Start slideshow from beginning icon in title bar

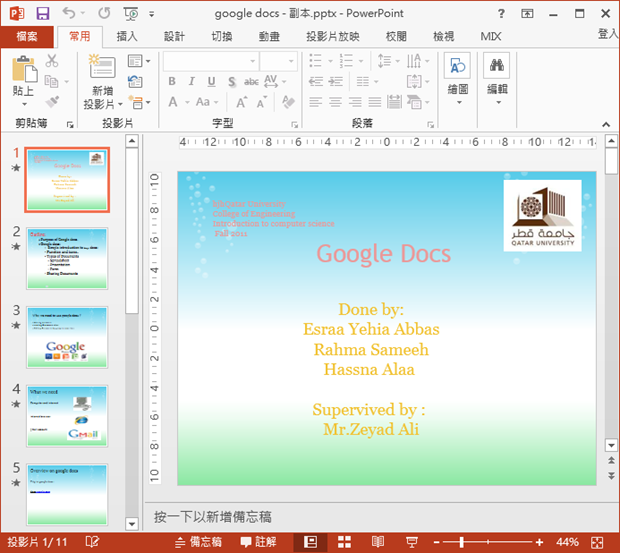click(x=131, y=14)
